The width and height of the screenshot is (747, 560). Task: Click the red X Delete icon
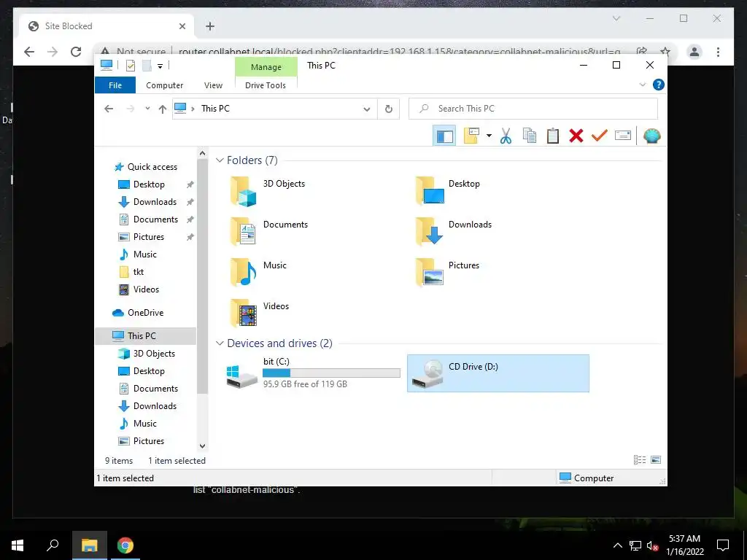576,136
